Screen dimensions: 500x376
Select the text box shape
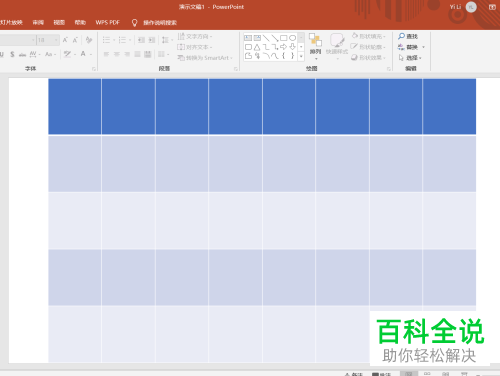click(x=248, y=38)
